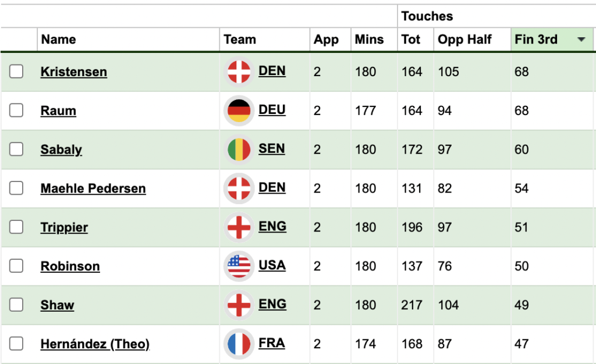The width and height of the screenshot is (596, 364).
Task: Select the checkbox beside Robinson
Action: [16, 266]
